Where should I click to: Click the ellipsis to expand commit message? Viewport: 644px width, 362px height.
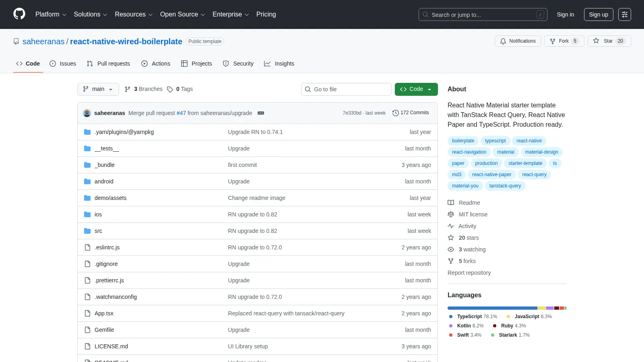point(261,113)
